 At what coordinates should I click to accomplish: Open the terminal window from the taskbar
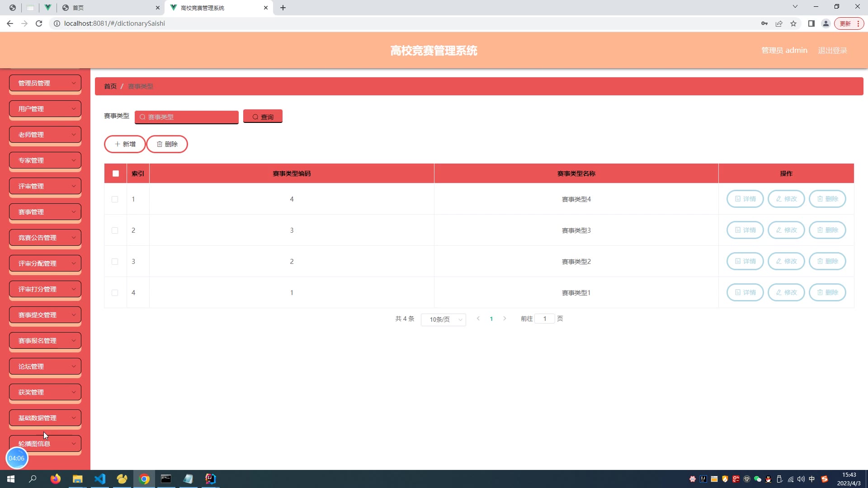coord(166,479)
